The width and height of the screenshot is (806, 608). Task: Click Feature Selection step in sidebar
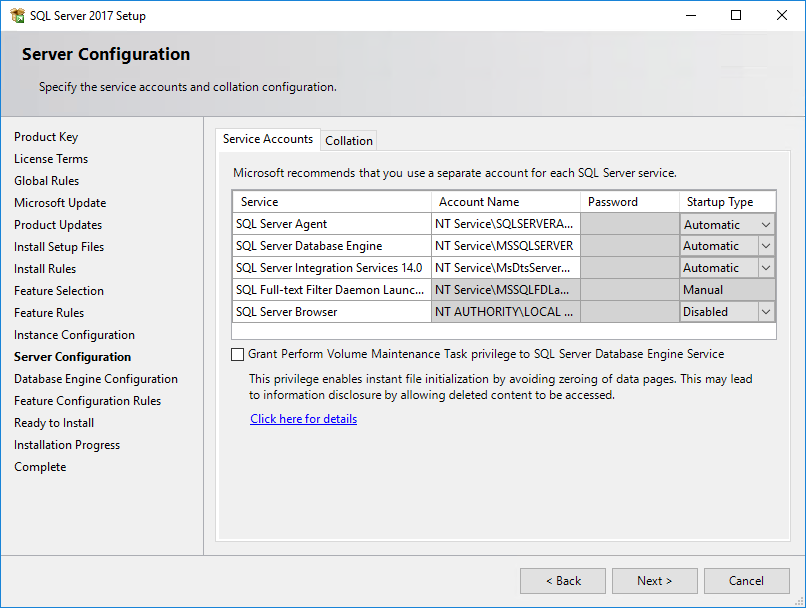(59, 291)
